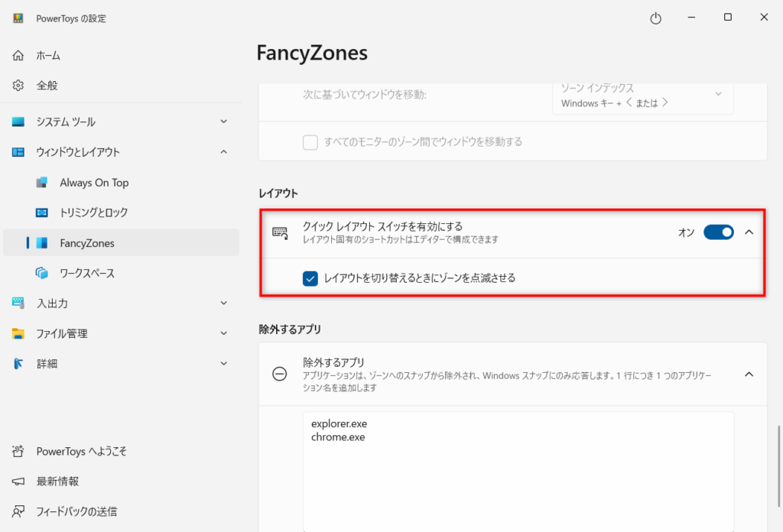
Task: Select FancyZones in the sidebar
Action: click(x=87, y=243)
